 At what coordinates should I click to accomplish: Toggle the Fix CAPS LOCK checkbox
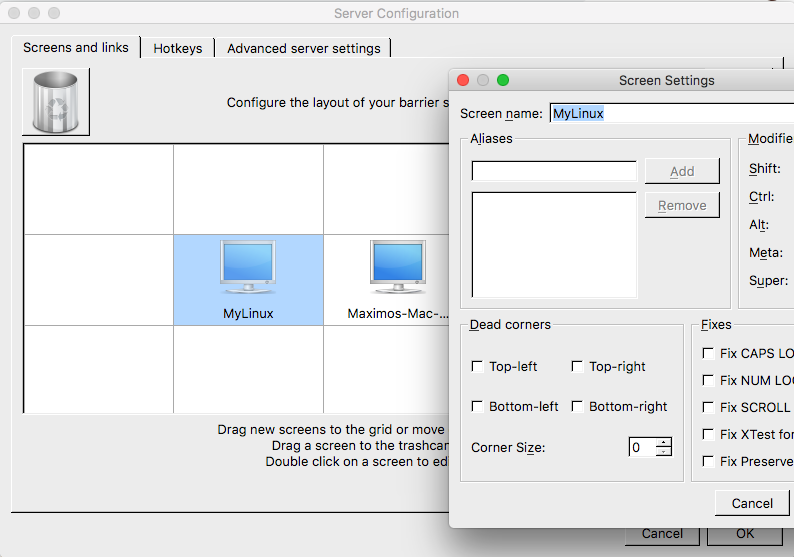709,353
